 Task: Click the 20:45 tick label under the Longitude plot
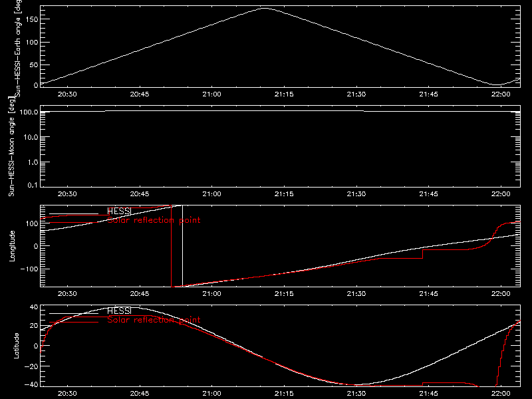(140, 294)
